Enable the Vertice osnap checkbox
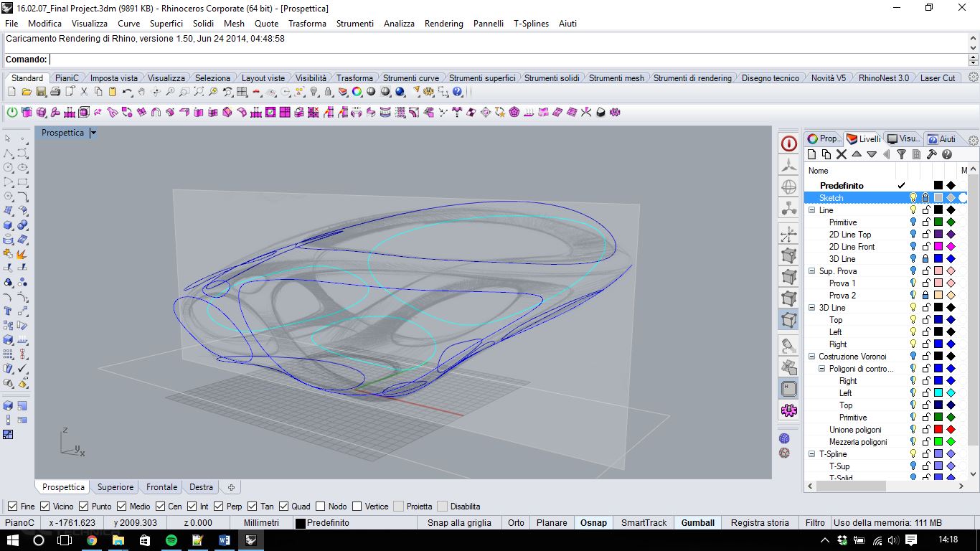The height and width of the screenshot is (551, 980). tap(357, 507)
